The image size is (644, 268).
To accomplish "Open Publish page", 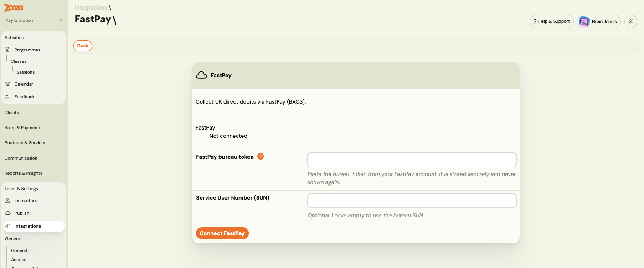I will [x=22, y=213].
